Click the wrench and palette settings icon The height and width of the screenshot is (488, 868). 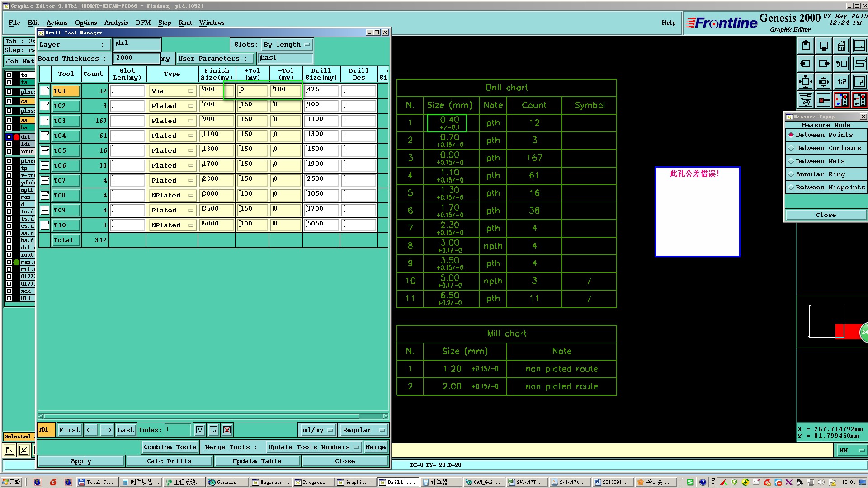805,100
